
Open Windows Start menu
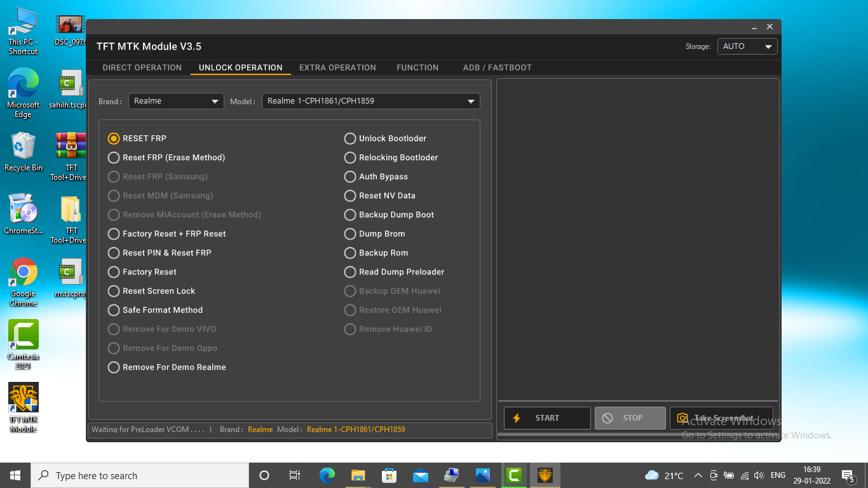(x=15, y=475)
